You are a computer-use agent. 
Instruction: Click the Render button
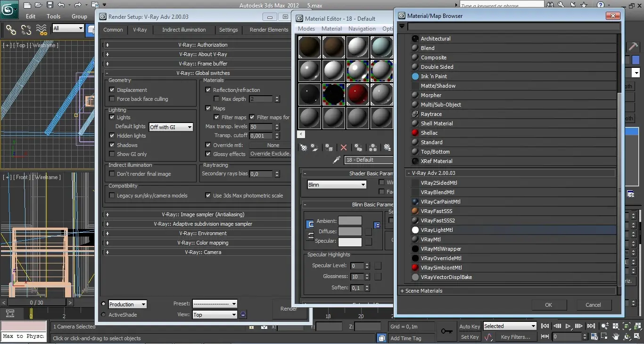tap(289, 309)
